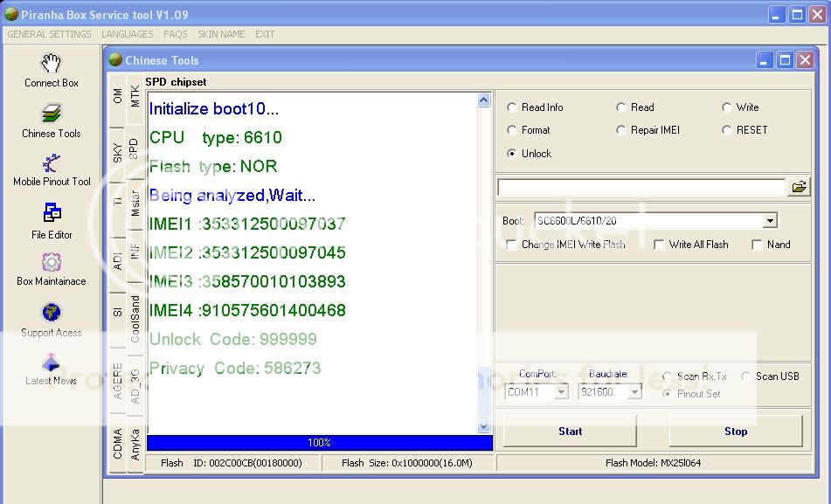Click the log scrollbar up arrow
The image size is (831, 504).
click(483, 100)
